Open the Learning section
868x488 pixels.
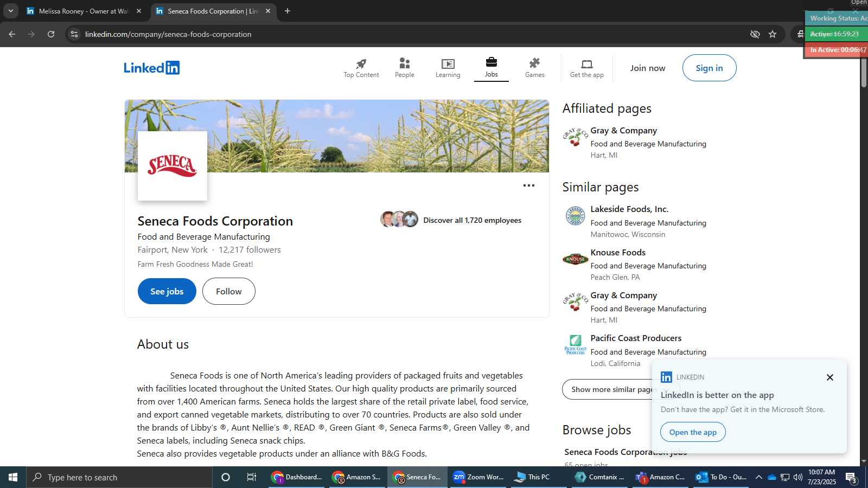click(x=448, y=68)
